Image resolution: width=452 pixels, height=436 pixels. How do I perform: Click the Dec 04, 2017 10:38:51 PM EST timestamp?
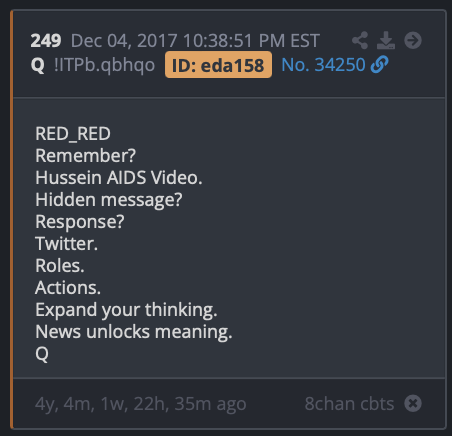(x=195, y=41)
